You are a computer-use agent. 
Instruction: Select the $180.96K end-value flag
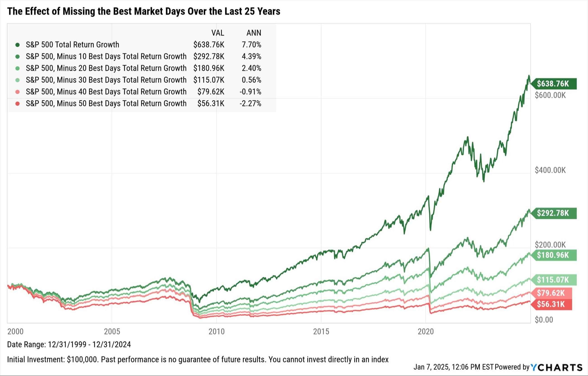point(554,255)
